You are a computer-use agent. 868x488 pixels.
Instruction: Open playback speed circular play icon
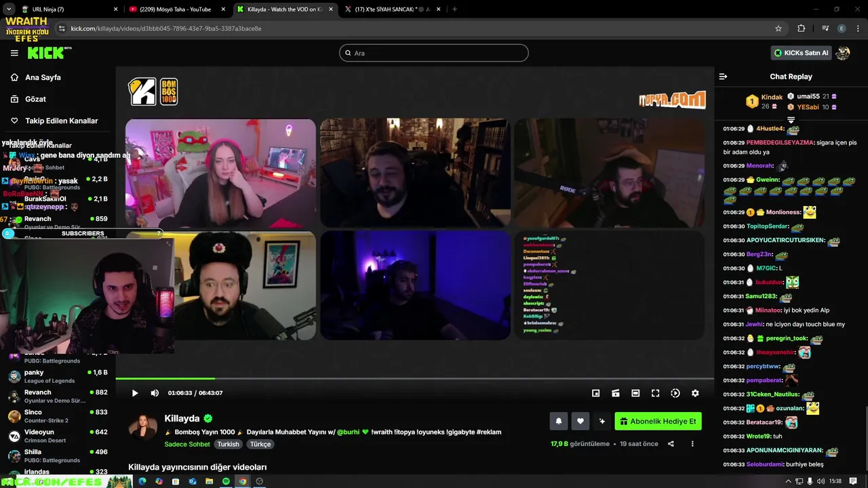(675, 393)
